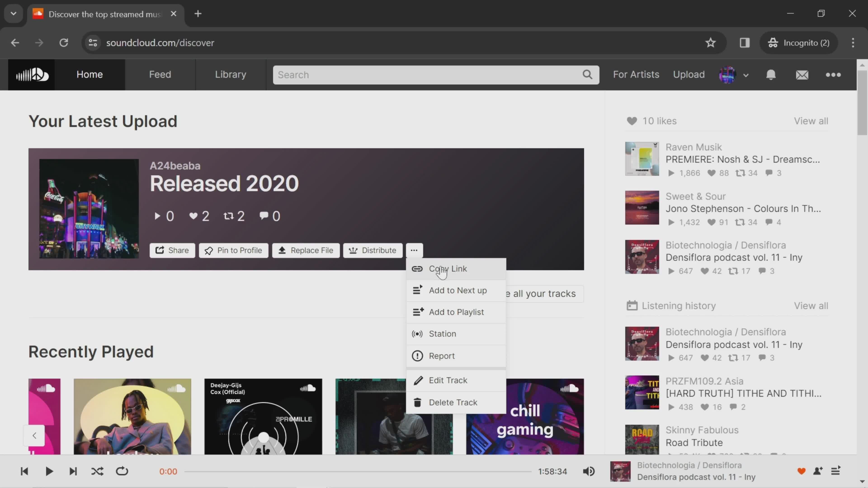Click the 'View all' link for 10 likes

812,121
